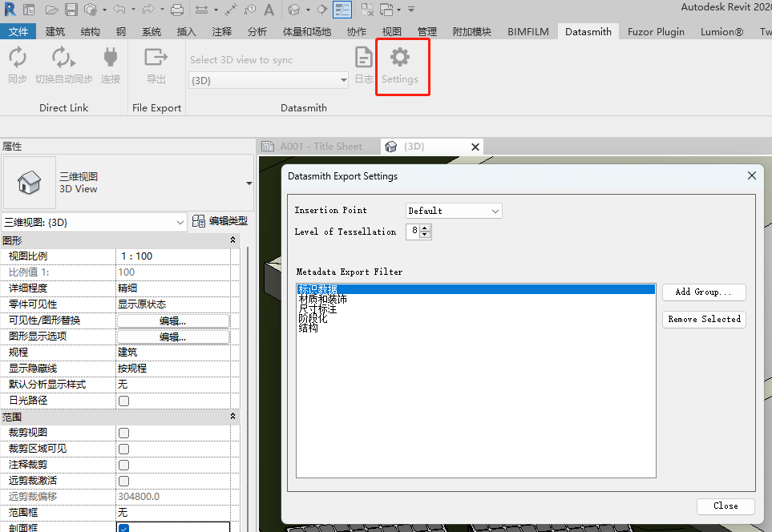
Task: Switch to the BIMFILM ribbon tab
Action: (x=528, y=31)
